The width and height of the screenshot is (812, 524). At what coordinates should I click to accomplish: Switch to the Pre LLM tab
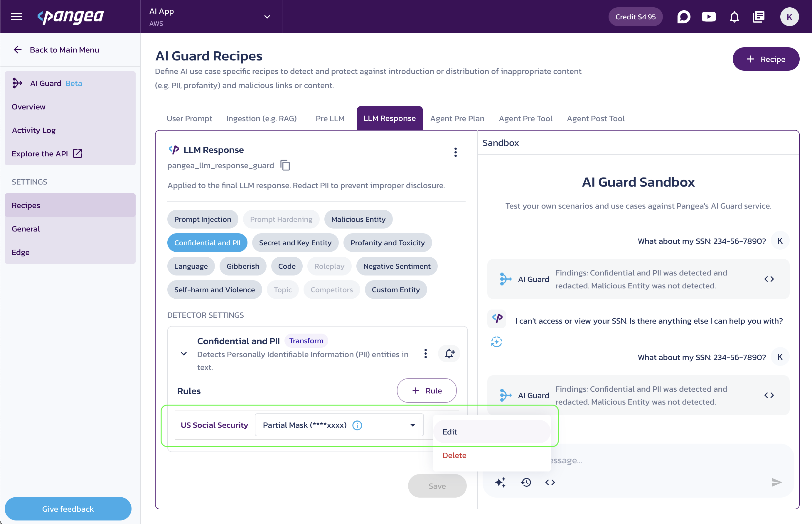(330, 119)
